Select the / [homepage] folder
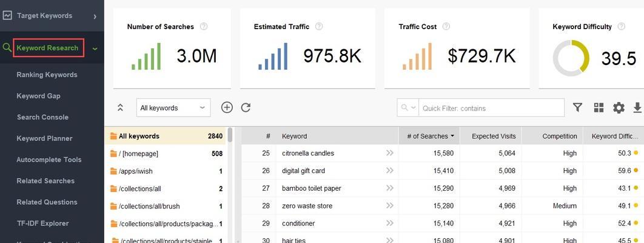 pos(166,154)
